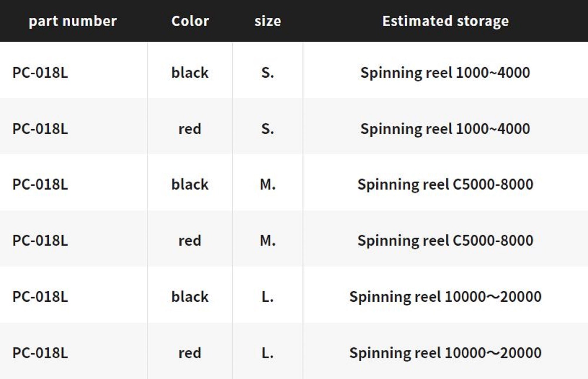Screen dimensions: 588x379
Task: Select 'black' color in the M. row
Action: point(190,185)
